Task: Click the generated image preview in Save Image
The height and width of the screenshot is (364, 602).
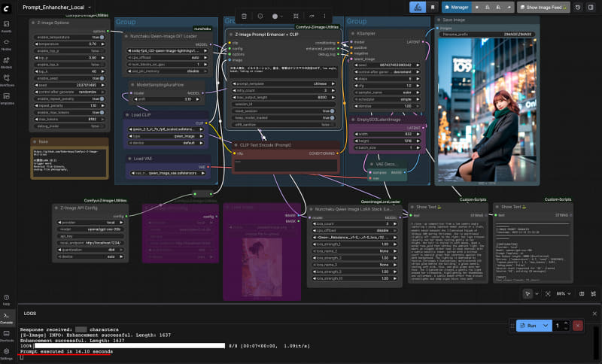Action: point(487,110)
